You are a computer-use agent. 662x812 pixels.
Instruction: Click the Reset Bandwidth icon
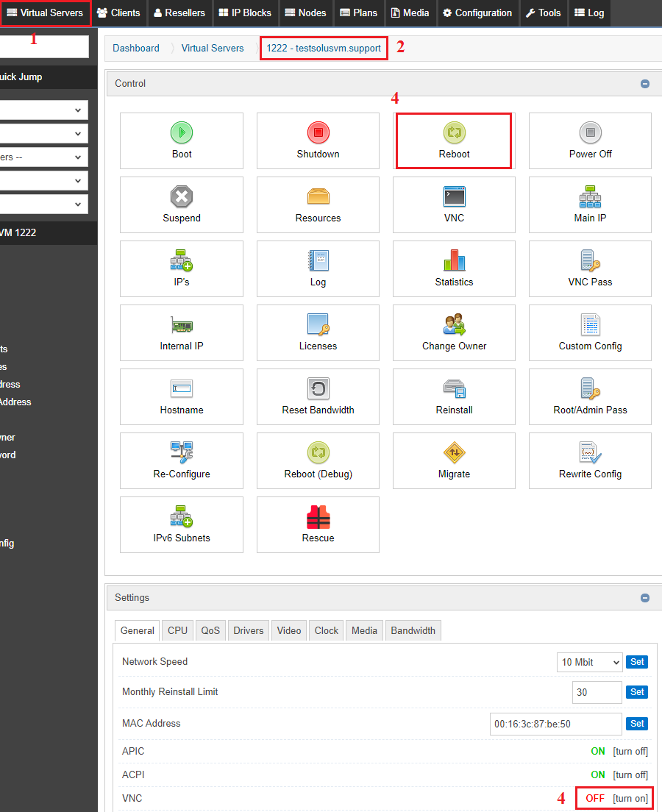pos(318,388)
